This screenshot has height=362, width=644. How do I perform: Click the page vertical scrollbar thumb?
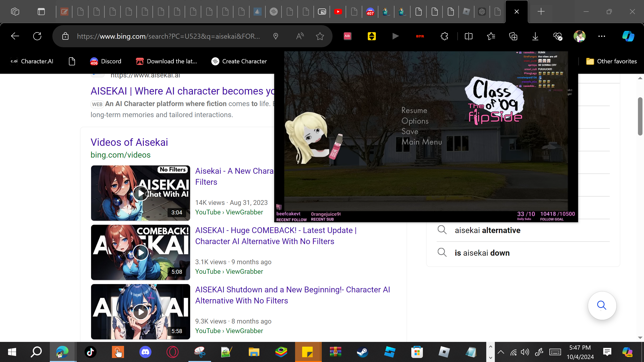tap(640, 116)
